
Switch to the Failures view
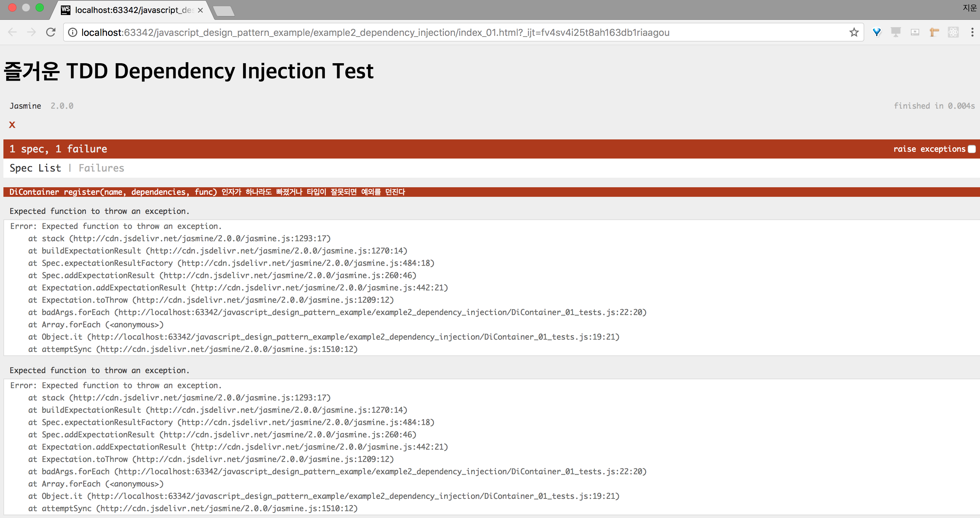click(x=101, y=168)
